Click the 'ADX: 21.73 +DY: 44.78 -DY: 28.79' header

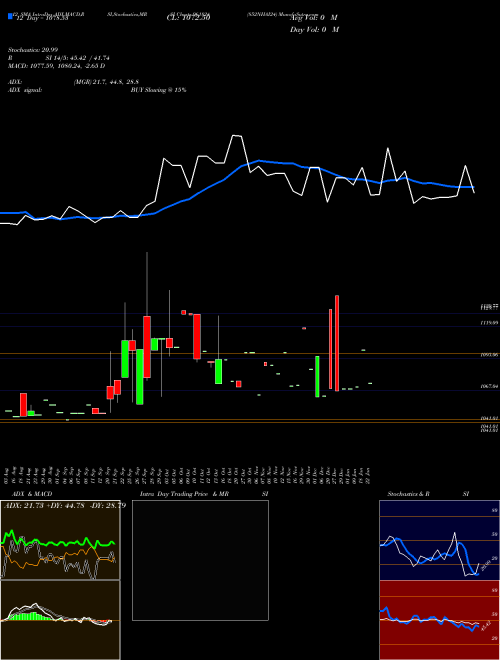65,506
